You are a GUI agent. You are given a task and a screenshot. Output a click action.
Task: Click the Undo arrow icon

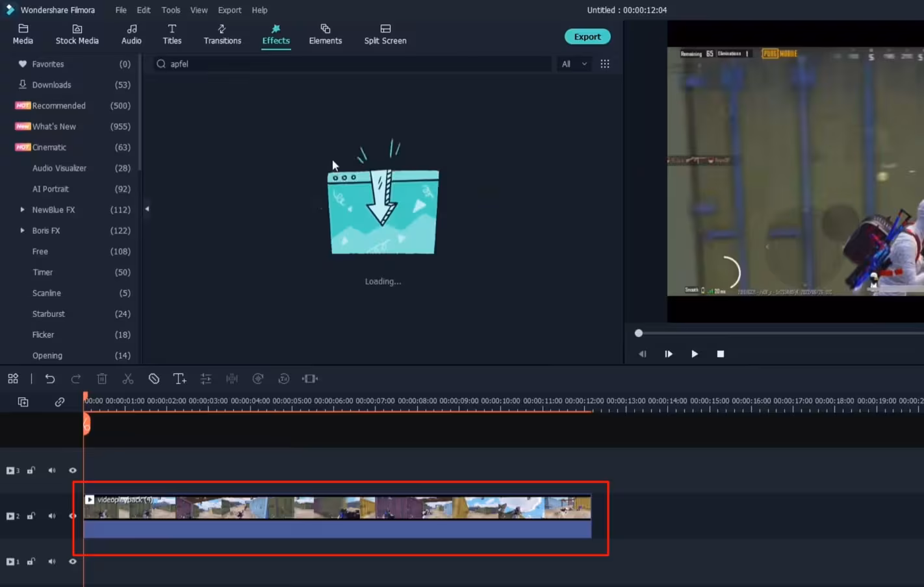tap(50, 379)
